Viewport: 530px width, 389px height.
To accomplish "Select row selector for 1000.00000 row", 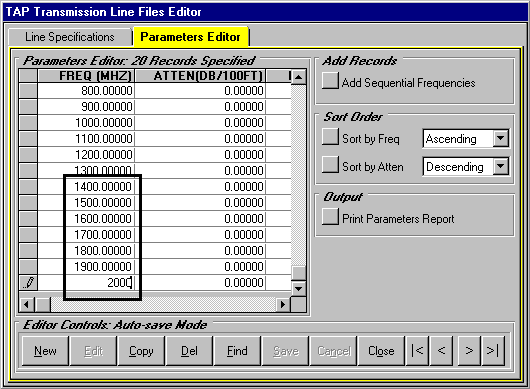I will [28, 122].
